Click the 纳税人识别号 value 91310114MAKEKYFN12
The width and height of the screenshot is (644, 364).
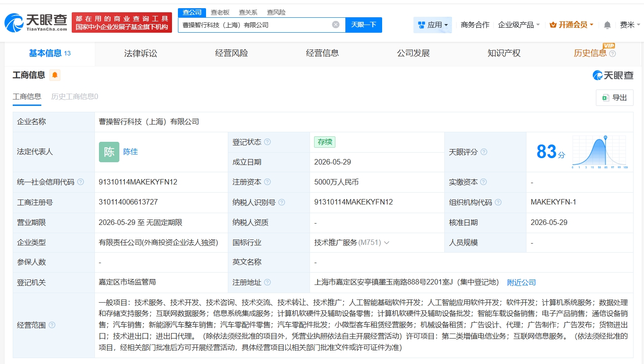coord(354,202)
